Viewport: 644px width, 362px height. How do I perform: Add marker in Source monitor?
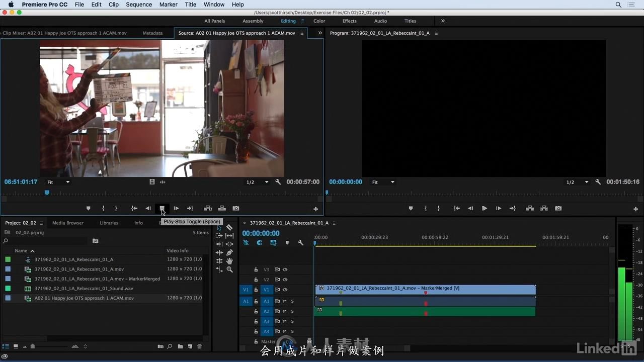click(x=89, y=208)
